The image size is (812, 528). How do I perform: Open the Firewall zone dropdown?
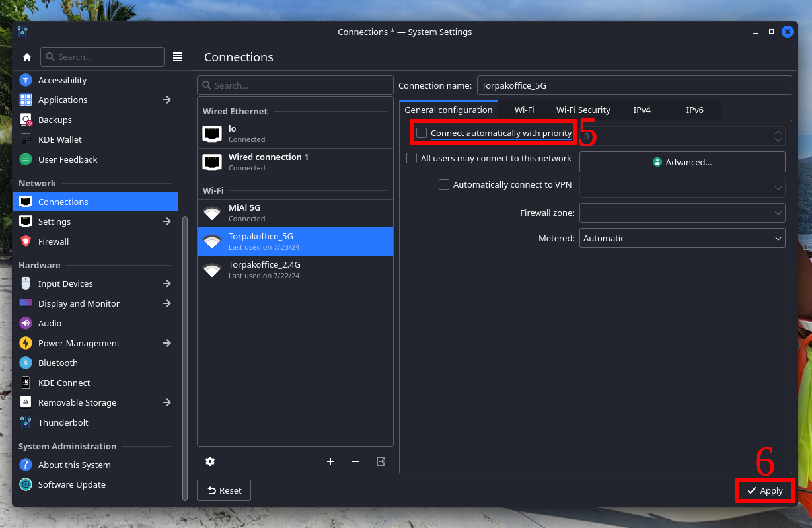click(x=682, y=213)
